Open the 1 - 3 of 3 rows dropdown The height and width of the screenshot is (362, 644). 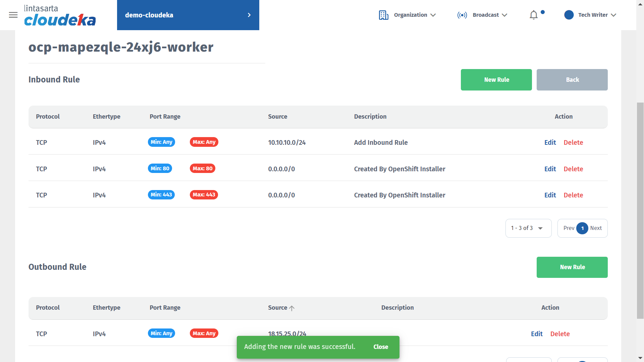point(528,228)
